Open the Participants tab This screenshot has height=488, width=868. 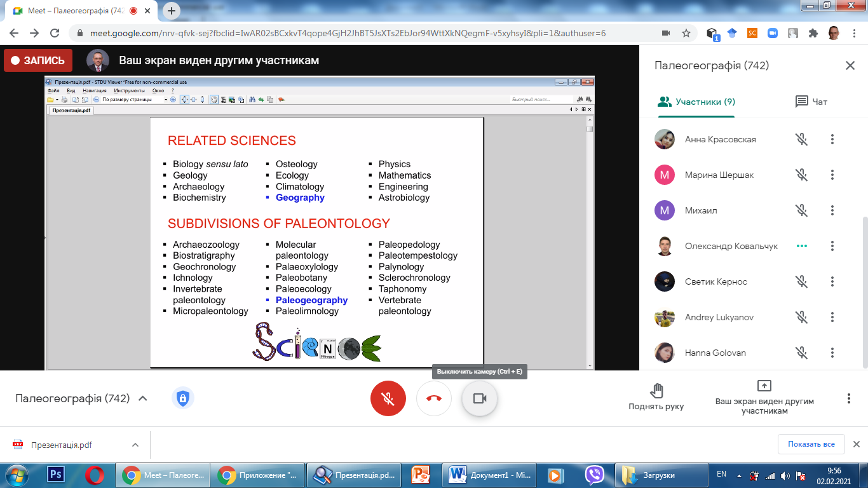coord(696,102)
